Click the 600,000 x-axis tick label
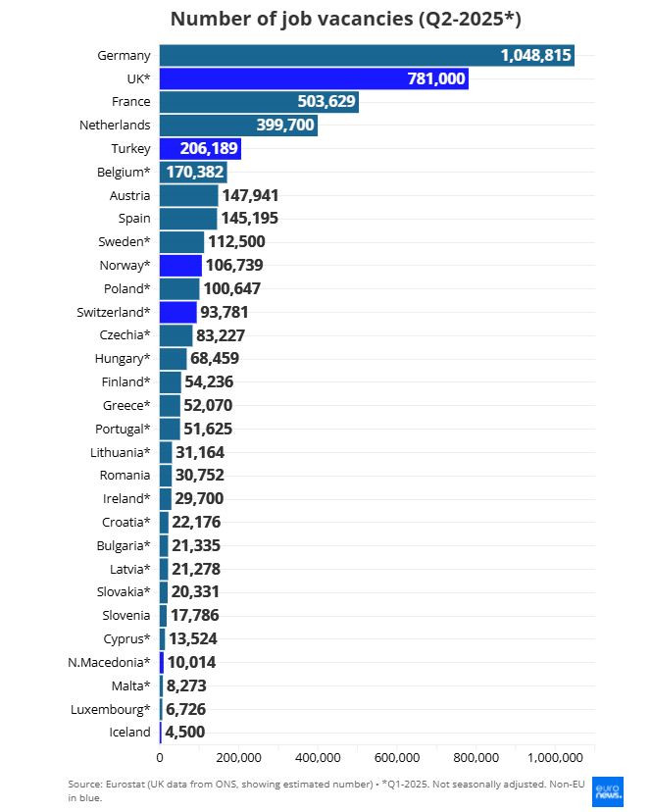 click(x=398, y=756)
